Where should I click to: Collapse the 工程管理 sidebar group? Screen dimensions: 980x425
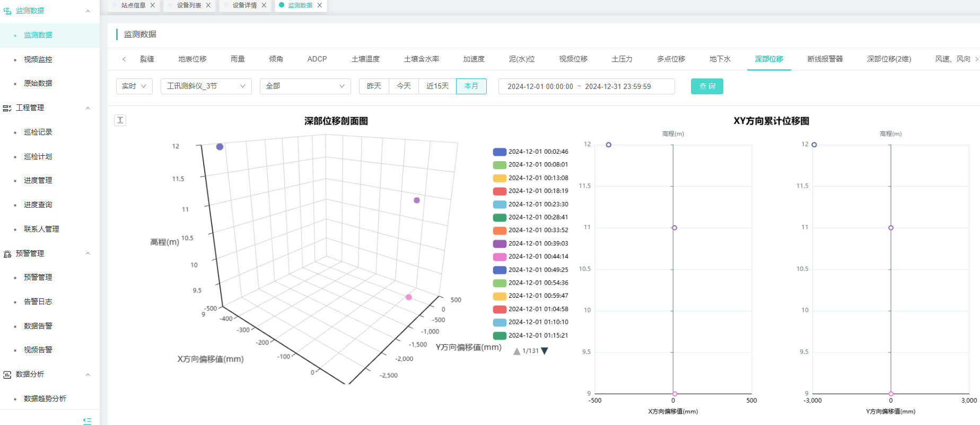pyautogui.click(x=88, y=108)
